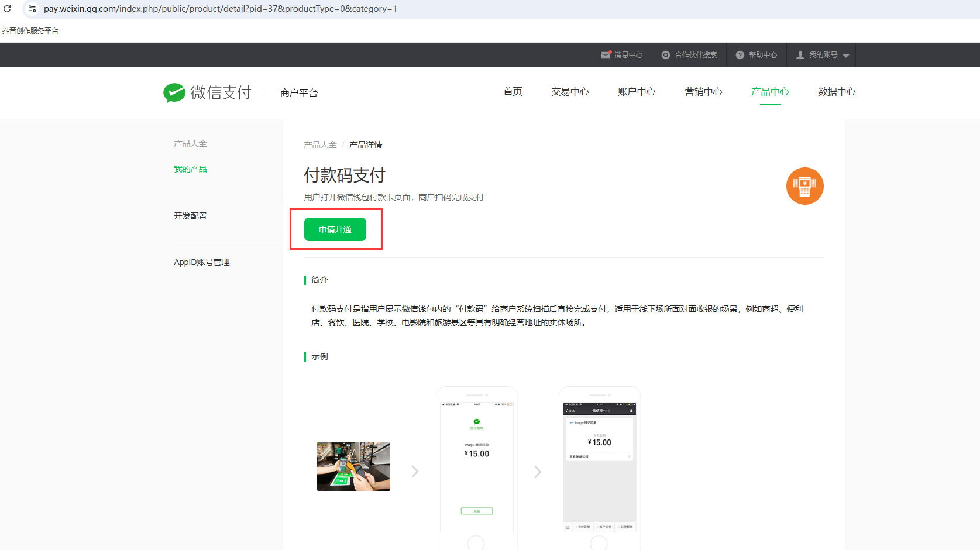Open the 营销中心 navigation tab
This screenshot has width=980, height=550.
click(703, 92)
